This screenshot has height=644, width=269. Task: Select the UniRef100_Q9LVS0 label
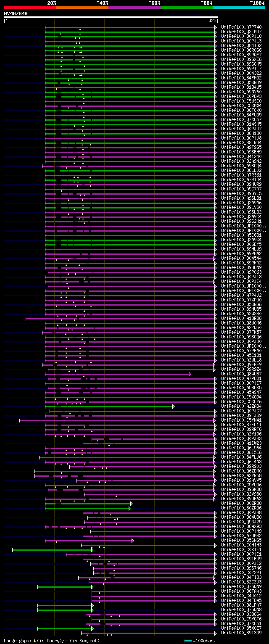pyautogui.click(x=241, y=208)
